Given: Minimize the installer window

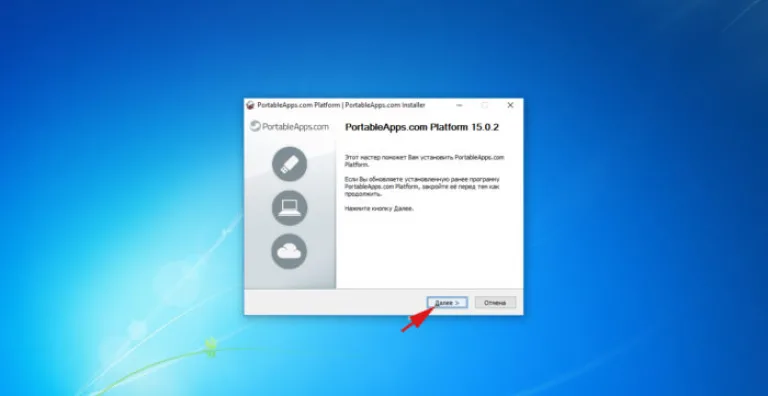Looking at the screenshot, I should (459, 105).
